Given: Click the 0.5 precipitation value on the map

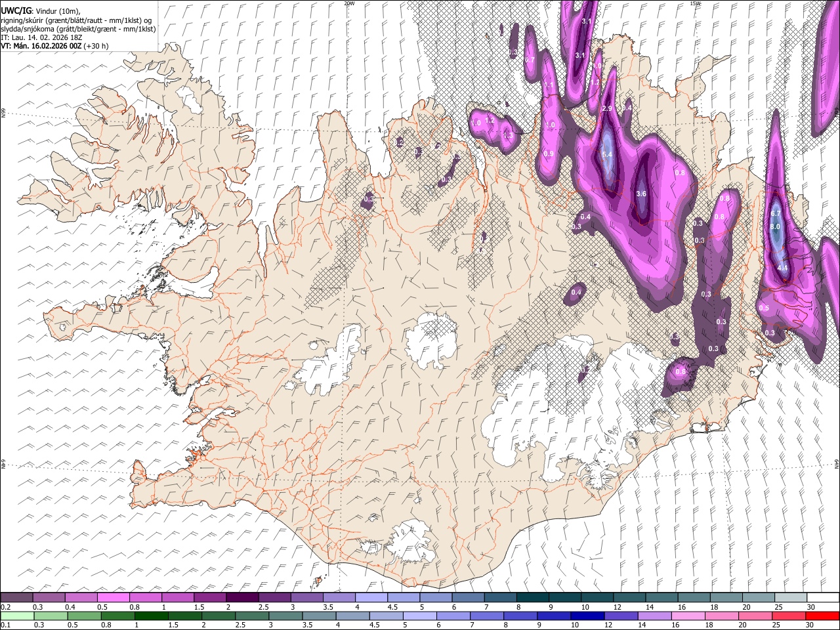Looking at the screenshot, I should point(764,308).
